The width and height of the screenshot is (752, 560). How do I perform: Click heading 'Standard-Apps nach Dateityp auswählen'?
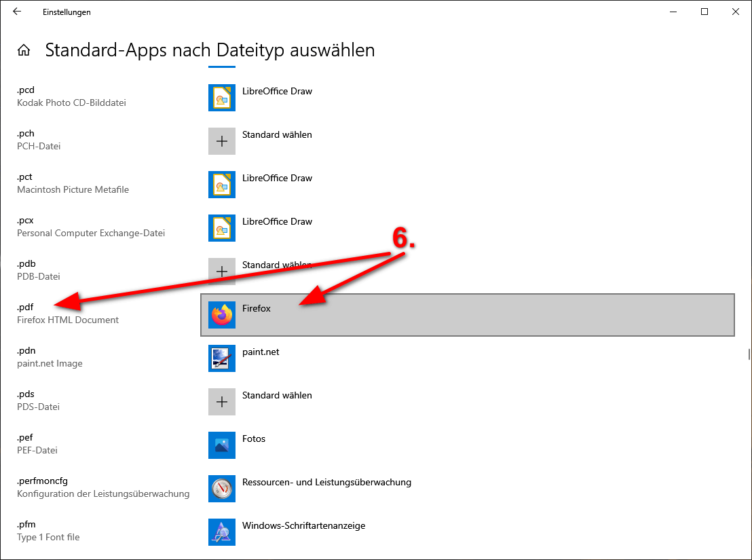[x=210, y=50]
